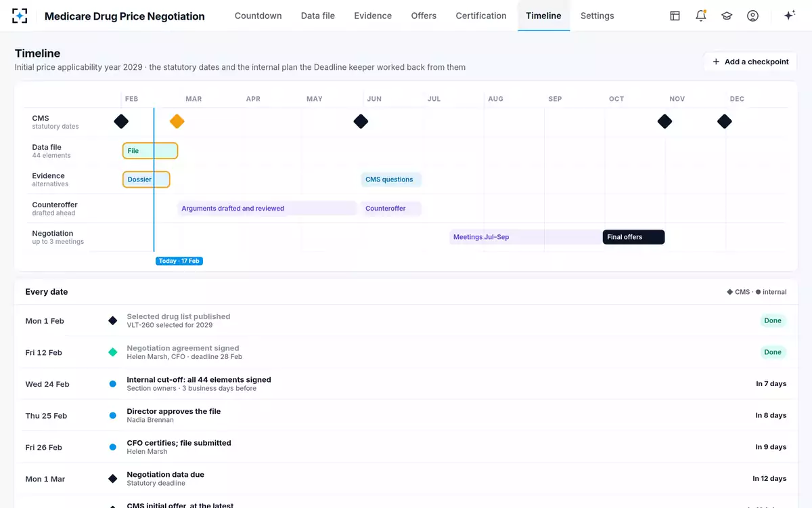Click the blue dot beside Director approves the file
Image resolution: width=812 pixels, height=508 pixels.
tap(113, 415)
